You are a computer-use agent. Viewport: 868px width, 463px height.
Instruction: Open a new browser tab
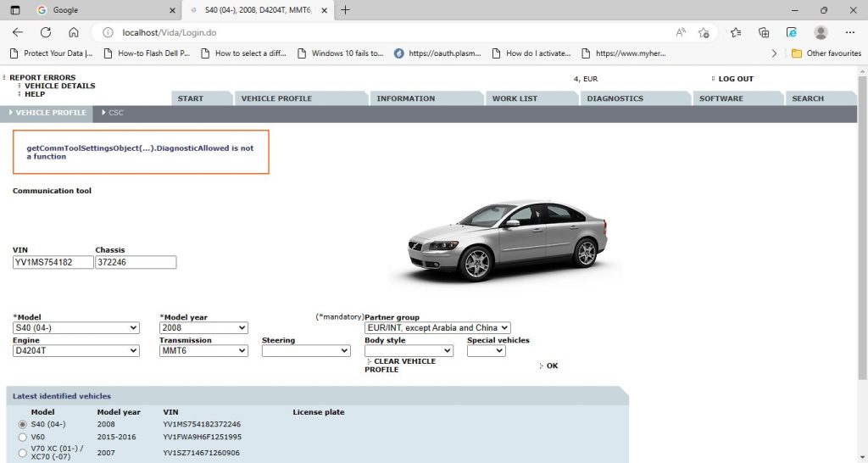click(x=346, y=10)
